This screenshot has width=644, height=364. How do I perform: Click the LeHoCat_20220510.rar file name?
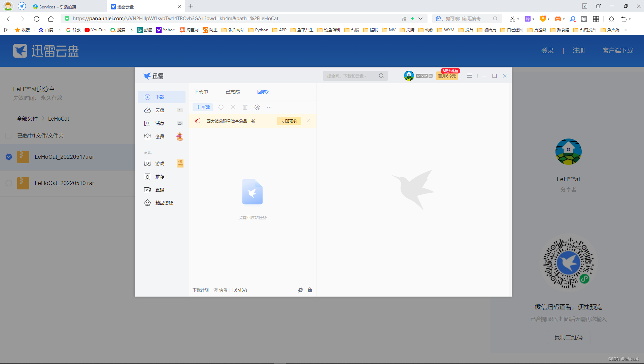64,183
